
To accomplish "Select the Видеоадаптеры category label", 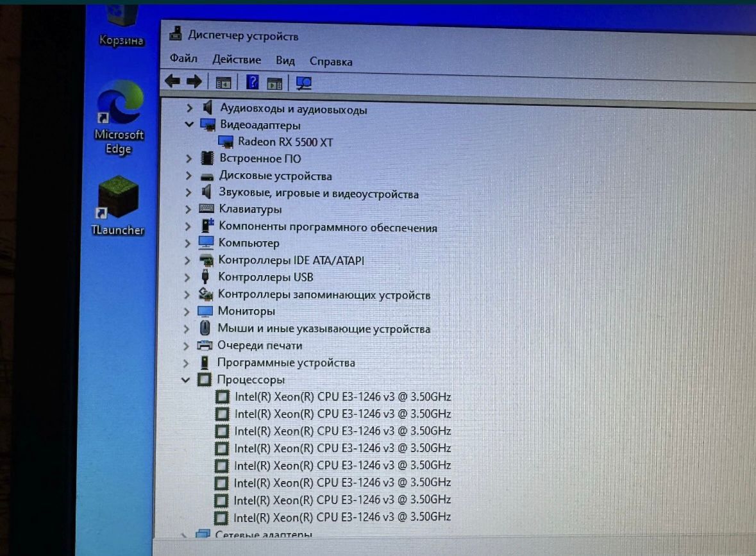I will tap(260, 125).
